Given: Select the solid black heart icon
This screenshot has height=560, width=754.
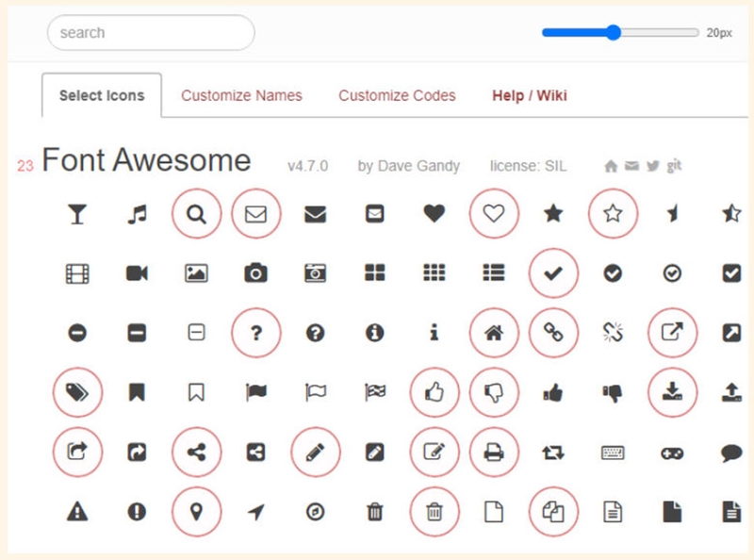Looking at the screenshot, I should [x=434, y=214].
